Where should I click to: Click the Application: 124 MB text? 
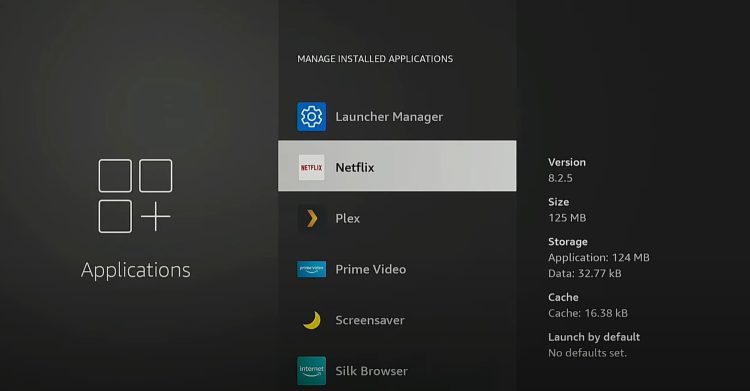click(x=599, y=257)
